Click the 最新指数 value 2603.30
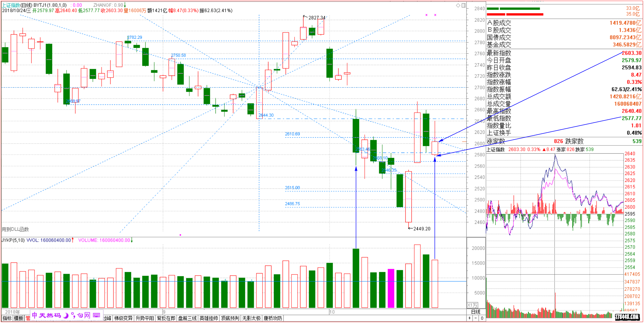644x323 pixels. pyautogui.click(x=632, y=53)
